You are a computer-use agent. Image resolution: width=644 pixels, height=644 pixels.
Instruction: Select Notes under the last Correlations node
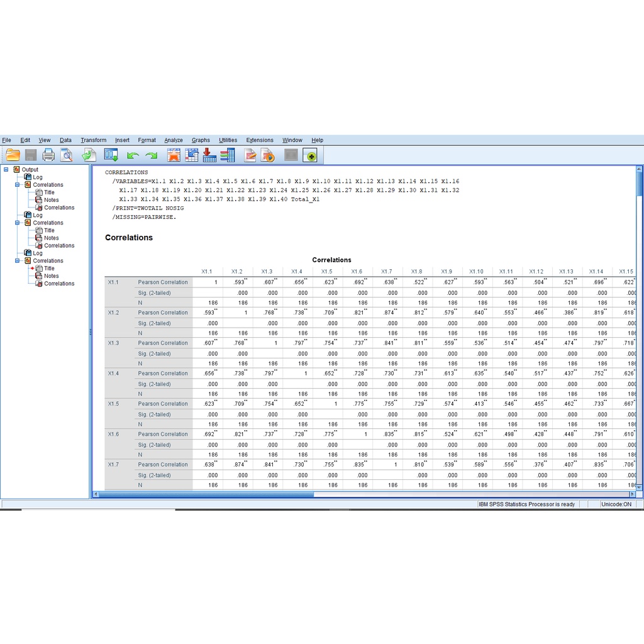pos(51,276)
